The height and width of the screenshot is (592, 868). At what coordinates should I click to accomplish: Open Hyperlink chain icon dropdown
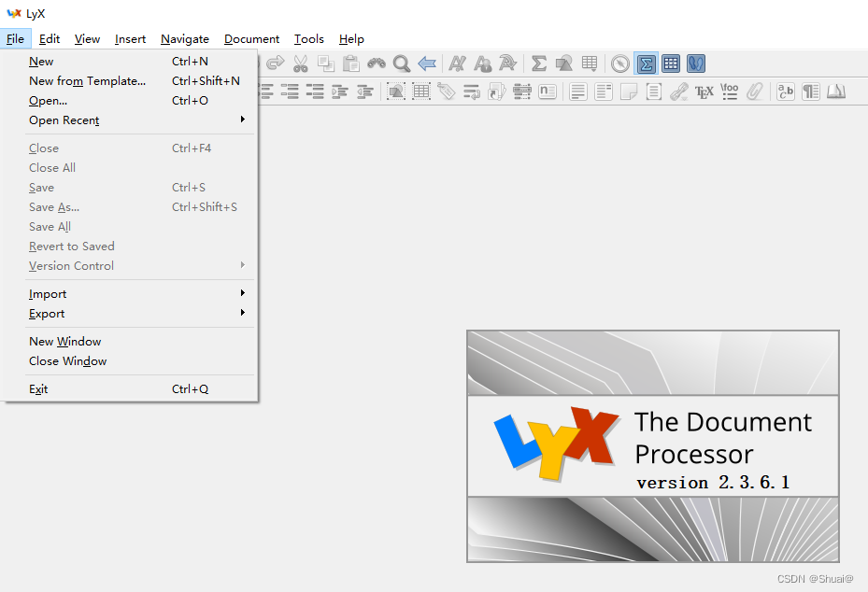tap(679, 92)
